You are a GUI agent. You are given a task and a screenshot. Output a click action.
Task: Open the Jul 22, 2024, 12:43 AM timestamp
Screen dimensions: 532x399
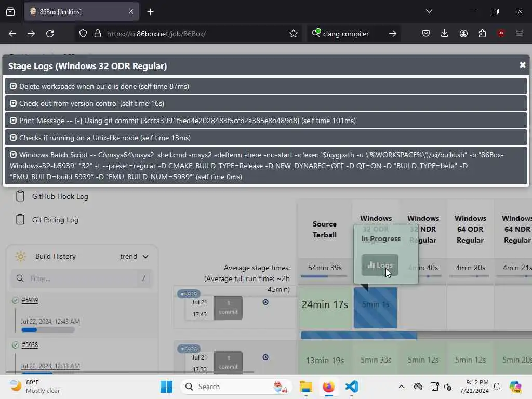tap(50, 321)
